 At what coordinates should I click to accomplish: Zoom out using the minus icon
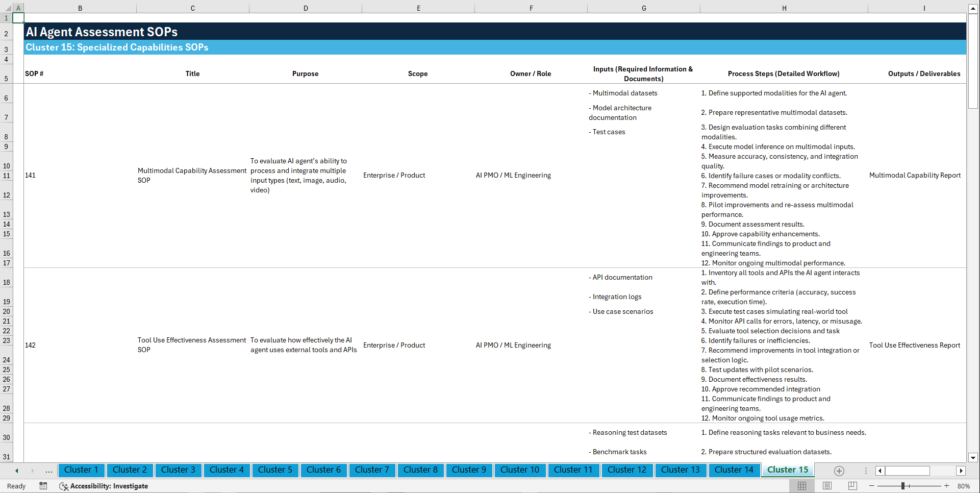872,486
